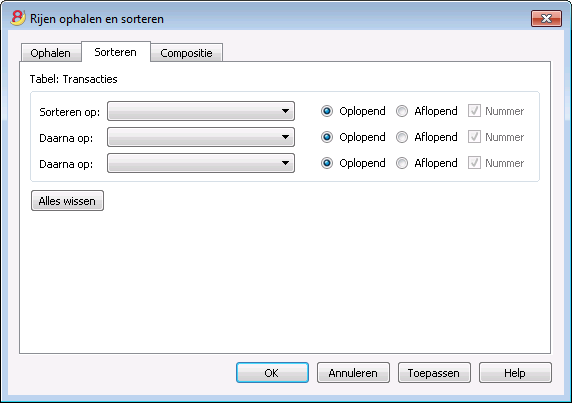Select the Sorteren tab
The image size is (572, 403).
coord(116,52)
